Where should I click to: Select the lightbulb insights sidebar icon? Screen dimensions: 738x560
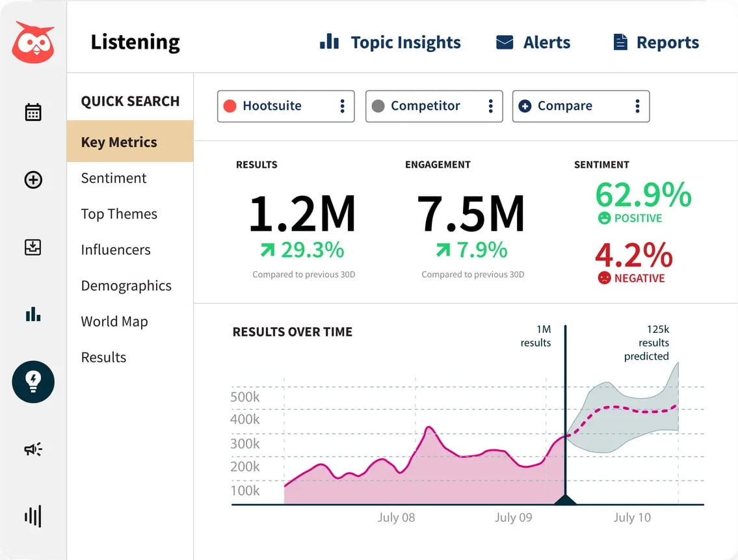(33, 382)
